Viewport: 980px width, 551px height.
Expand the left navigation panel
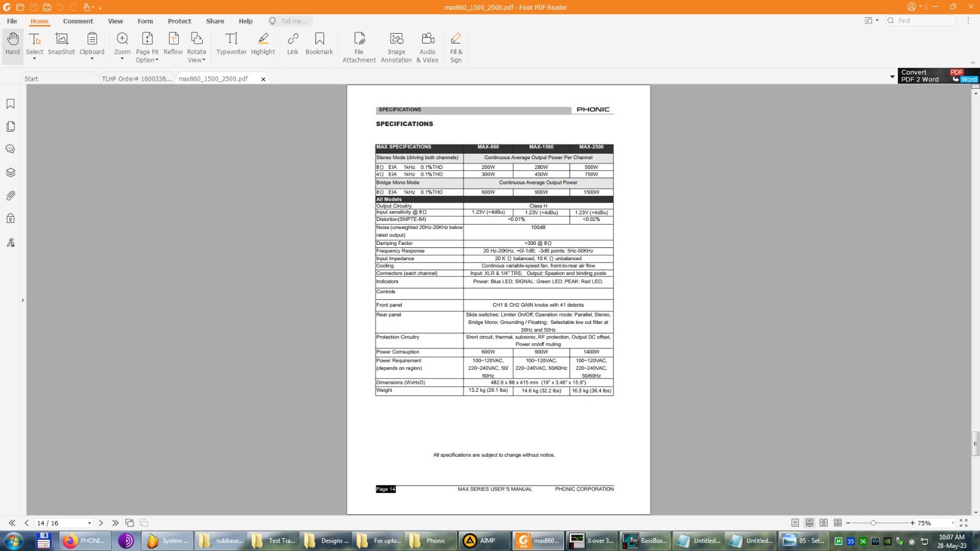click(23, 300)
